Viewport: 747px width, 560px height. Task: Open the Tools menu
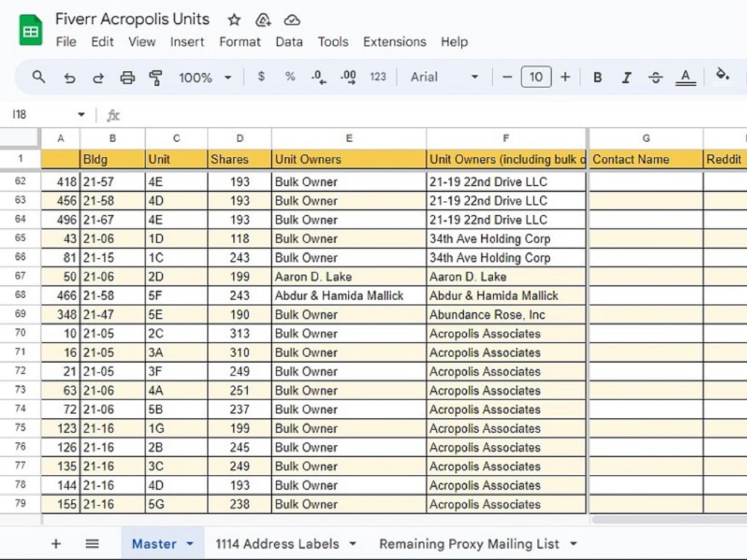[333, 42]
